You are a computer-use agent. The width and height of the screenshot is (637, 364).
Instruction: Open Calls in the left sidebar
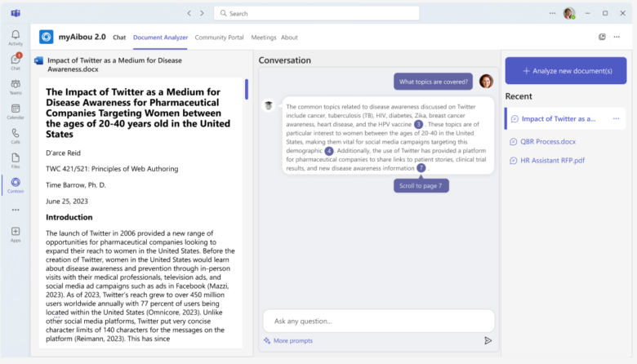(x=16, y=136)
